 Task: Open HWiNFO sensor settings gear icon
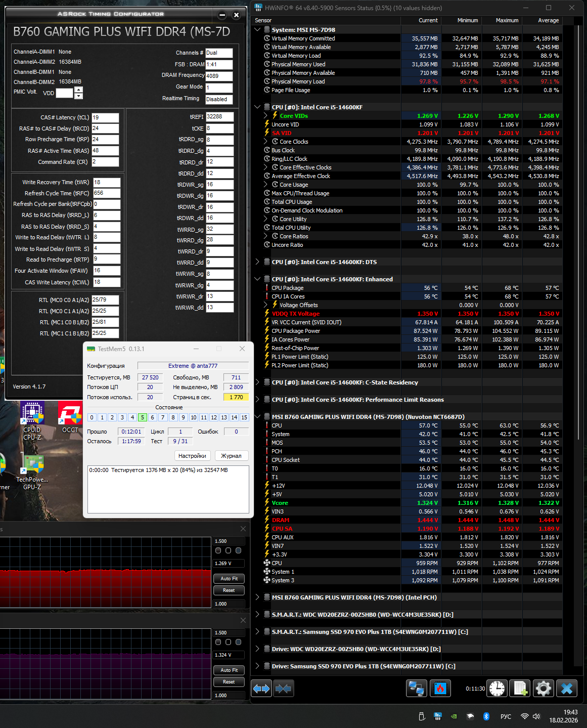coord(544,689)
